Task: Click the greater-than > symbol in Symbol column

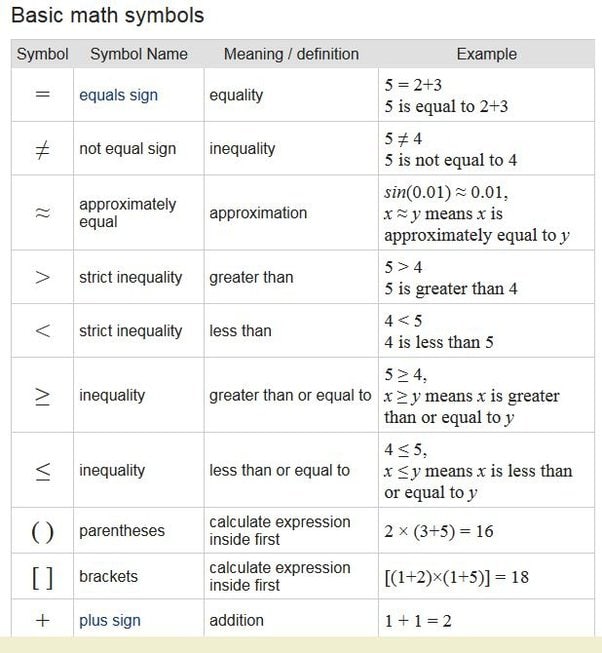Action: coord(42,277)
